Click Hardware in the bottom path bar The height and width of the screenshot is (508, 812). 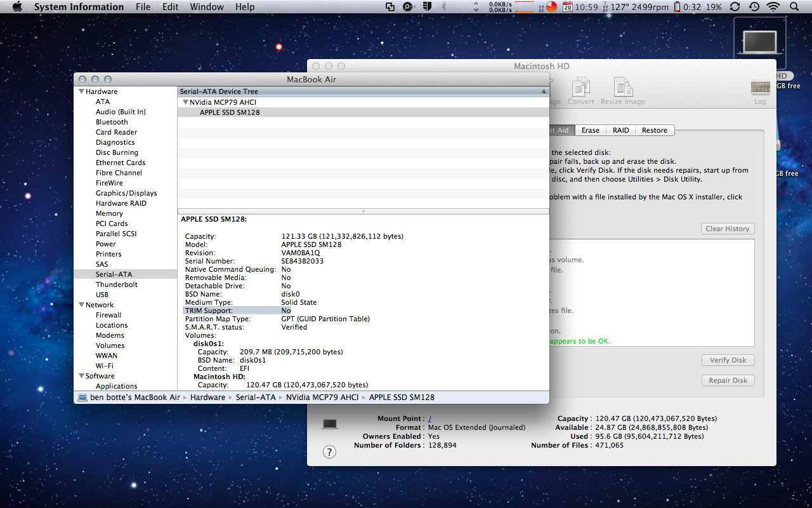coord(207,398)
